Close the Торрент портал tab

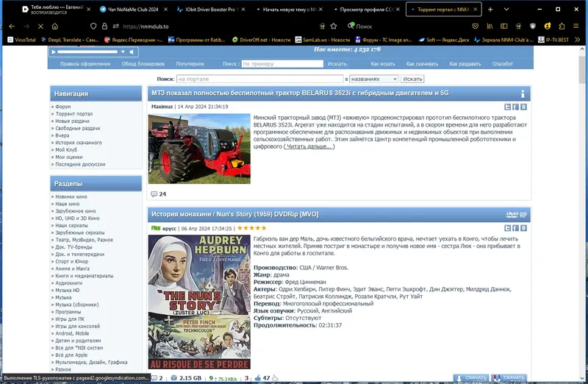[x=475, y=10]
